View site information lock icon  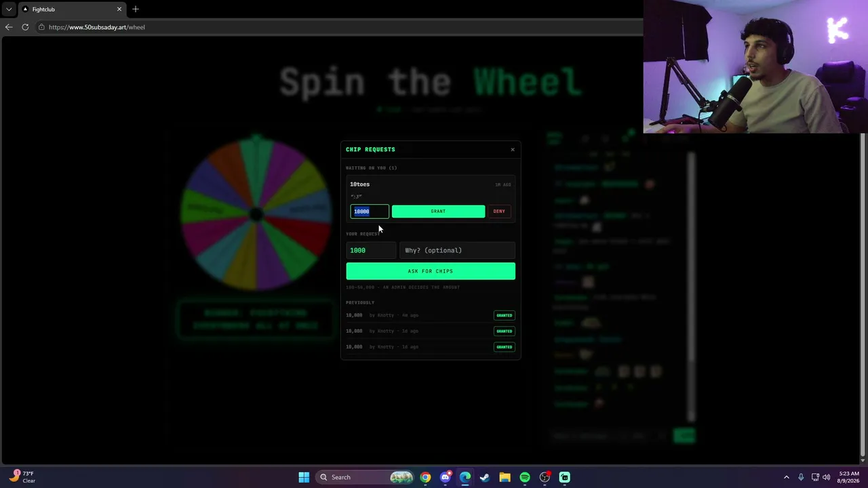click(41, 27)
